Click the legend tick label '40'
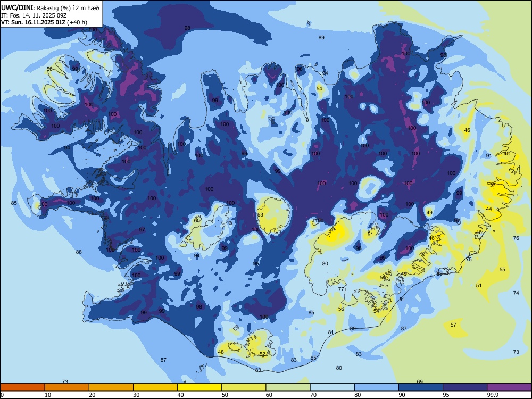 click(181, 395)
